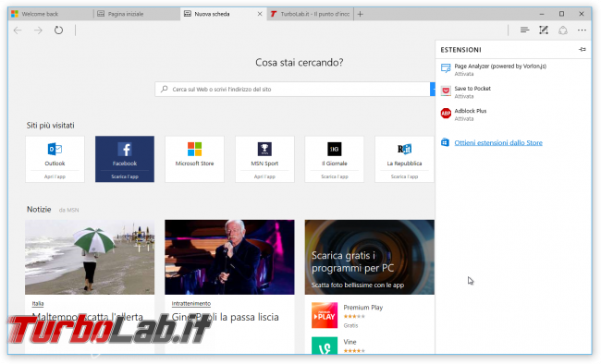601x364 pixels.
Task: Close the Nuova scheda tab
Action: (260, 14)
